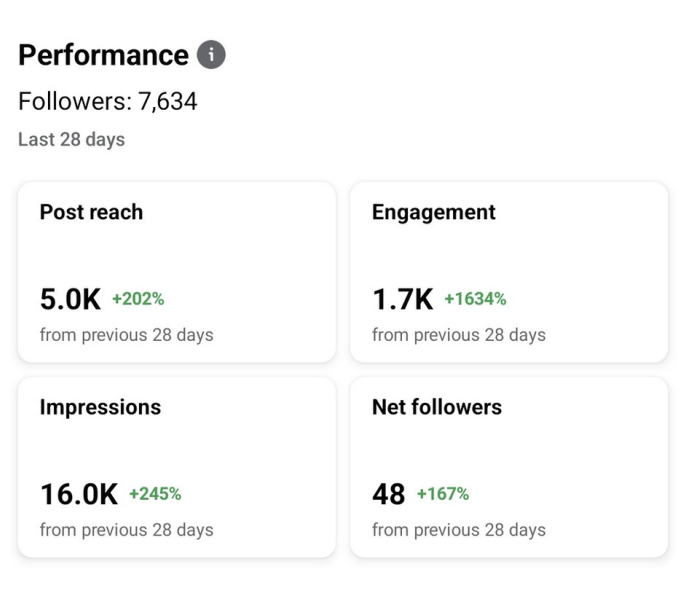Click the Followers: 7,634 text
The height and width of the screenshot is (594, 690).
(108, 101)
